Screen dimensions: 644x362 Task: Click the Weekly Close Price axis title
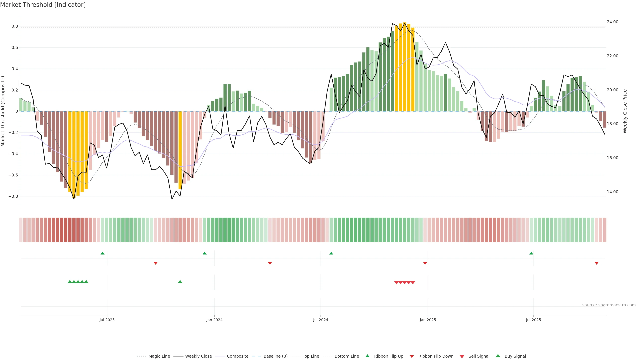point(625,111)
